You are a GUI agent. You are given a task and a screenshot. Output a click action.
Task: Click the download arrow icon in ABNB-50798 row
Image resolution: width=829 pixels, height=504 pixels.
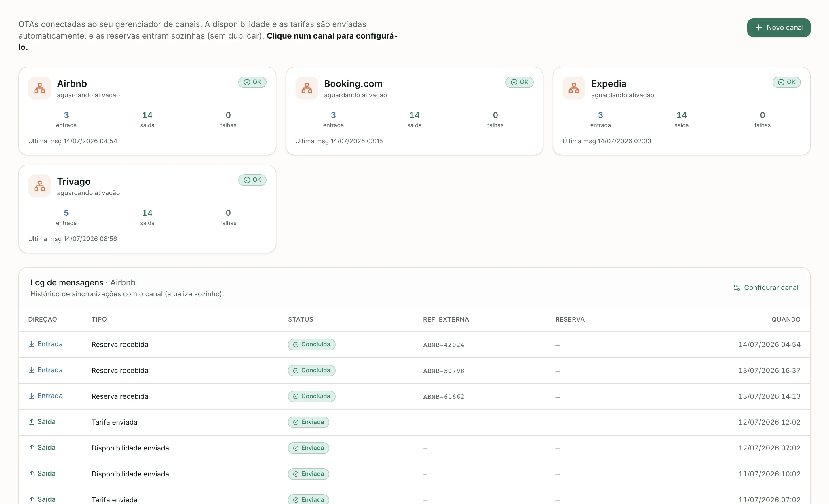(32, 370)
